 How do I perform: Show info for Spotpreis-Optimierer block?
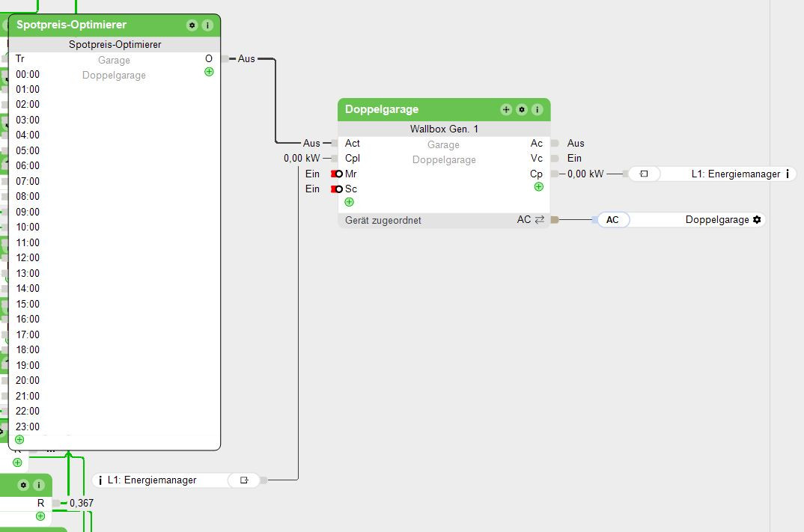(207, 25)
